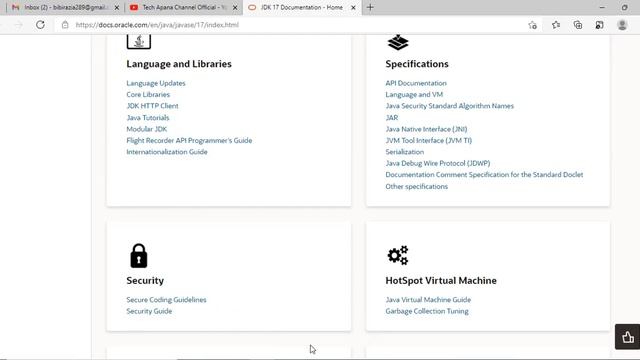Open the Internationalization Guide link
Viewport: 640px width, 360px height.
(167, 152)
